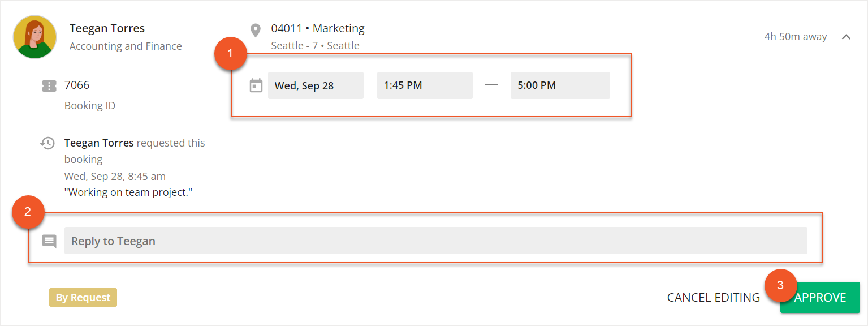Click the CANCEL EDITING link
The width and height of the screenshot is (868, 326).
(713, 297)
